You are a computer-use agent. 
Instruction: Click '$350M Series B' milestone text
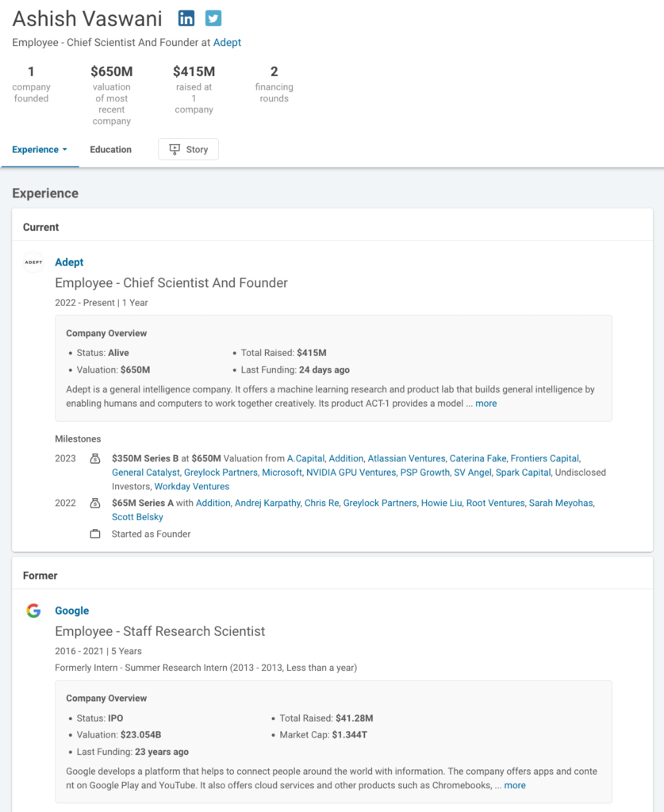[x=145, y=458]
